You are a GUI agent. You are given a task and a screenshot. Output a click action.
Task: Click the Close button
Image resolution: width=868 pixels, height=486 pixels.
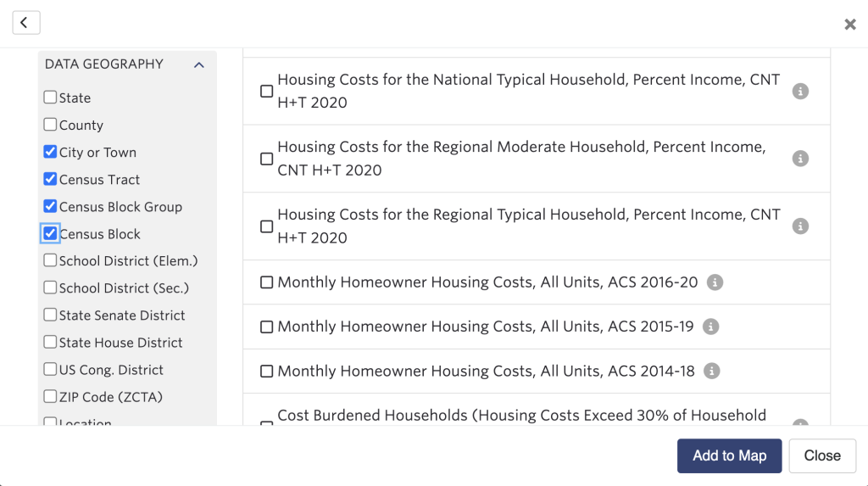click(x=822, y=456)
